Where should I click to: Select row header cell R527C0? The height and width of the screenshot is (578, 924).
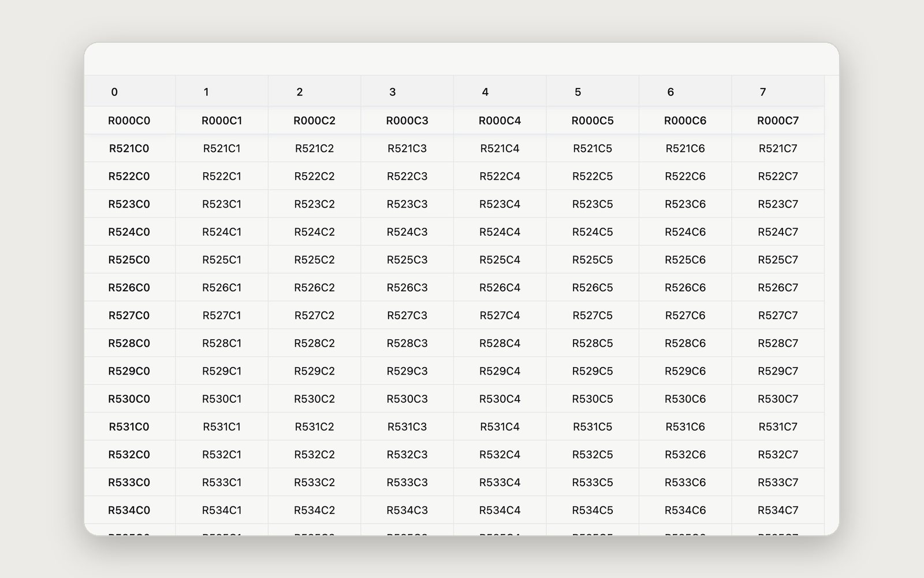click(x=129, y=315)
